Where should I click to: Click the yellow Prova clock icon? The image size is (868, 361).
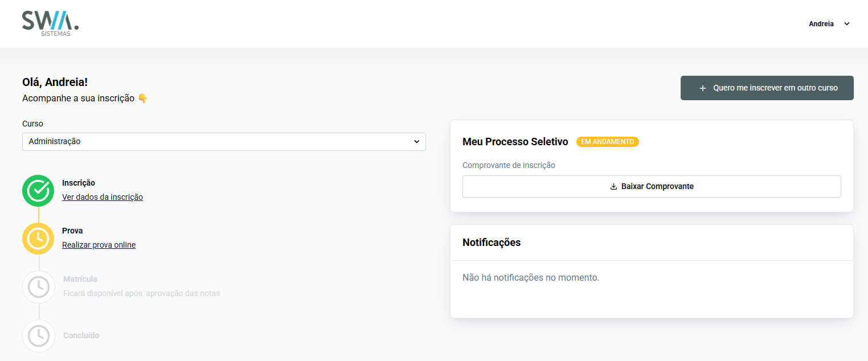(38, 238)
